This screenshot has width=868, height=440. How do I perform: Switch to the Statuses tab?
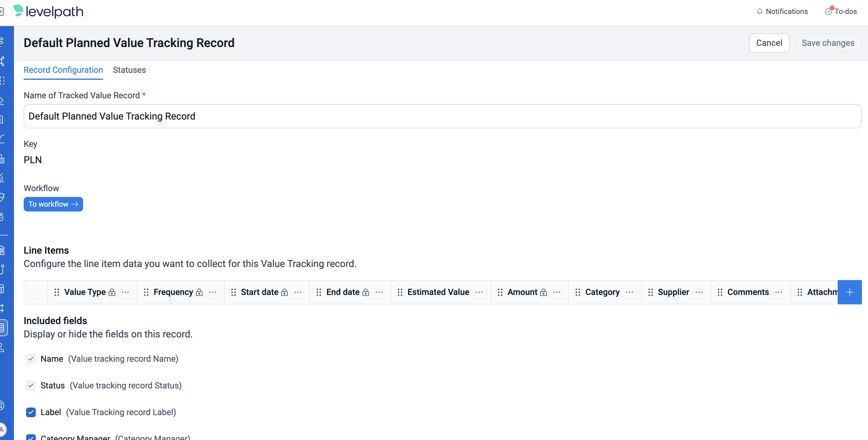click(129, 70)
